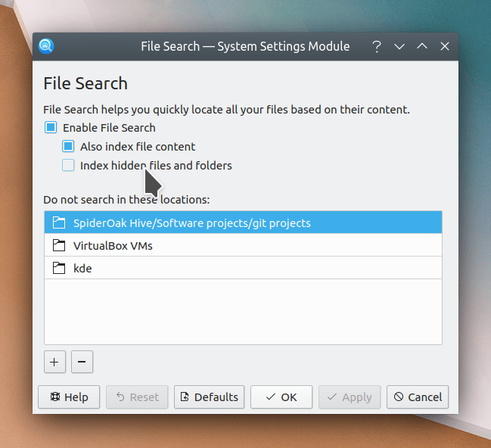Open the Help button
This screenshot has width=491, height=448.
tap(69, 397)
